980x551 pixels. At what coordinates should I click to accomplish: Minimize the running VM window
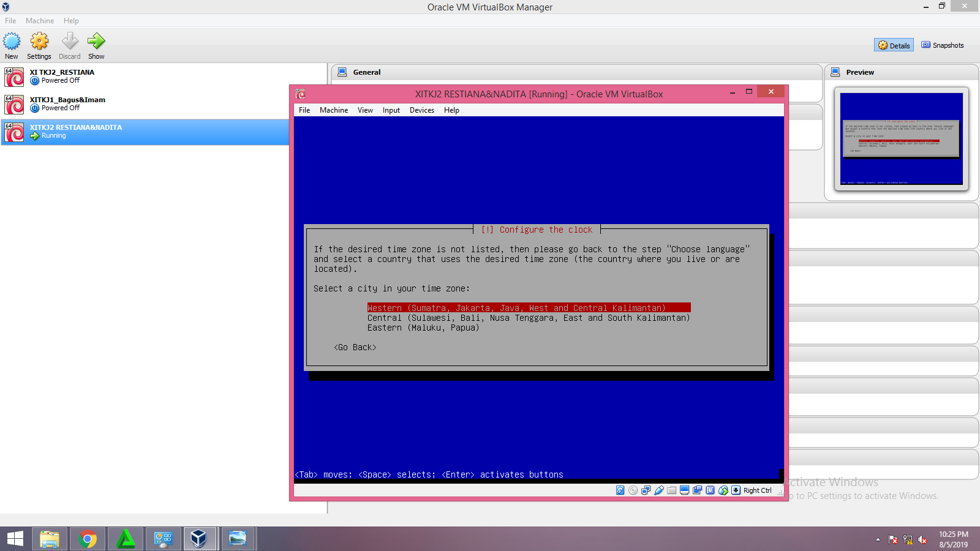(732, 92)
